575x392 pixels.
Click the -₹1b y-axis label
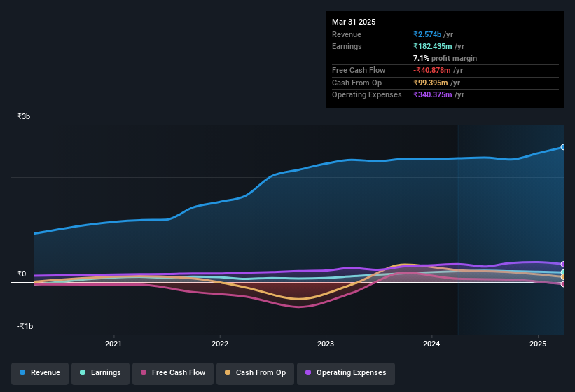point(25,326)
